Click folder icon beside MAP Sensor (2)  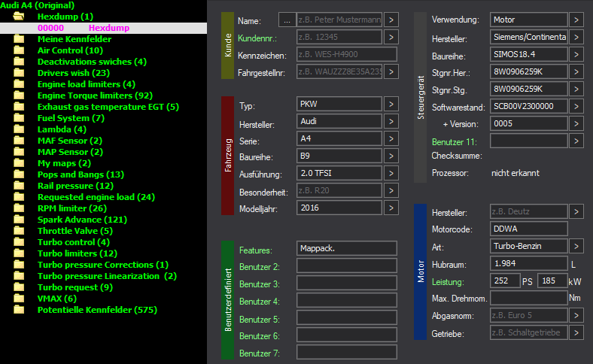pyautogui.click(x=19, y=152)
